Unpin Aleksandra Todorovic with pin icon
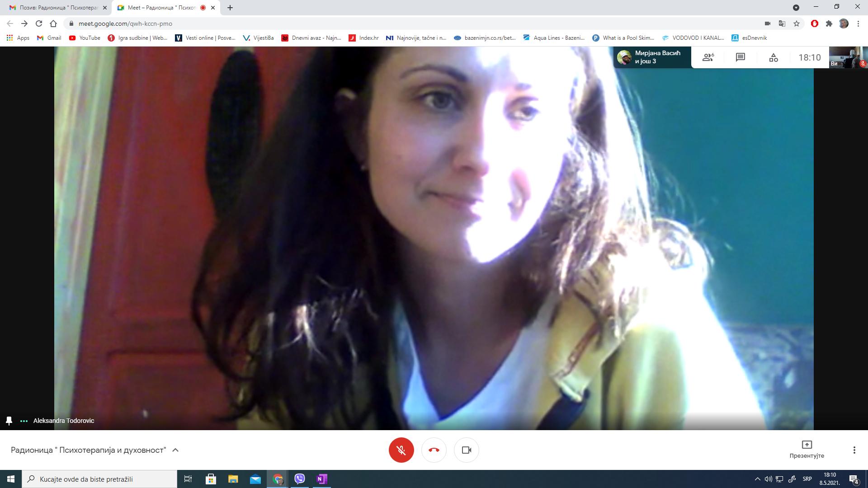Image resolution: width=868 pixels, height=488 pixels. tap(9, 421)
